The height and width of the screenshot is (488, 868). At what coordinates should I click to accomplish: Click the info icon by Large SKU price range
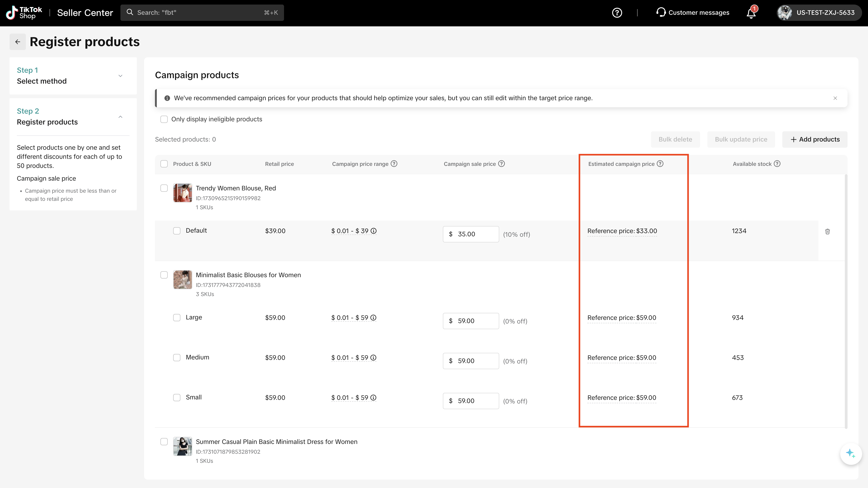[x=373, y=318]
